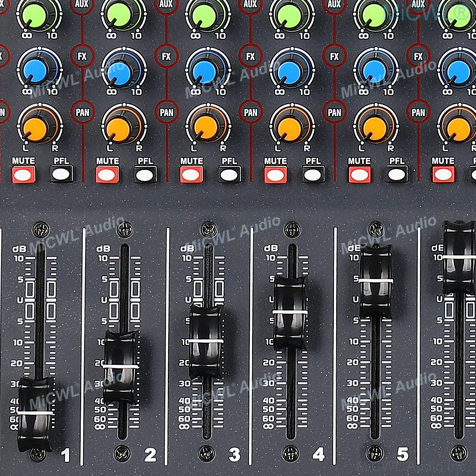Enable PFL on channel 1
This screenshot has width=476, height=476.
(61, 174)
